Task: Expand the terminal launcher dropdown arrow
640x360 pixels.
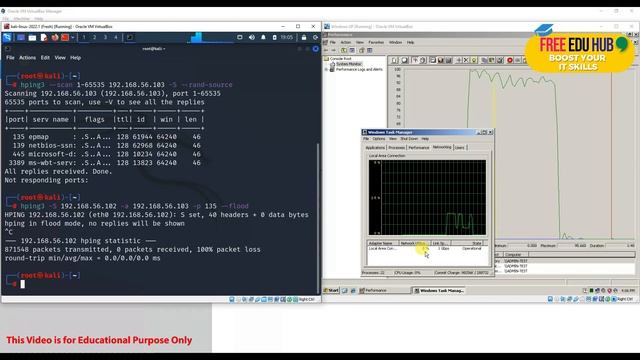Action: (73, 38)
